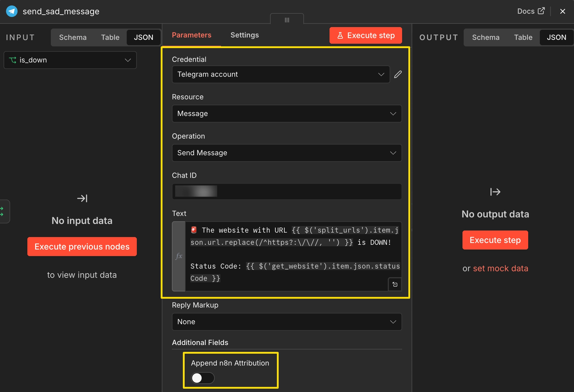Open the Reply Markup None dropdown
The height and width of the screenshot is (392, 574).
[x=287, y=322]
